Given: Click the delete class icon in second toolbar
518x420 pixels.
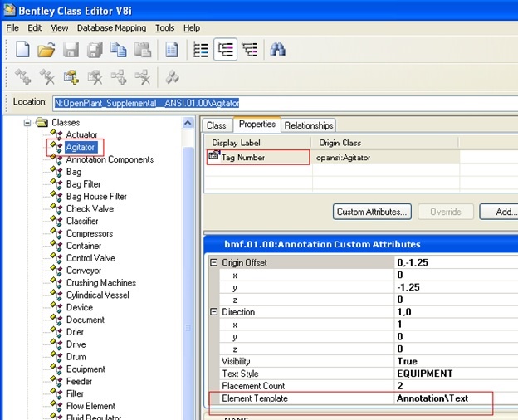Looking at the screenshot, I should [47, 76].
